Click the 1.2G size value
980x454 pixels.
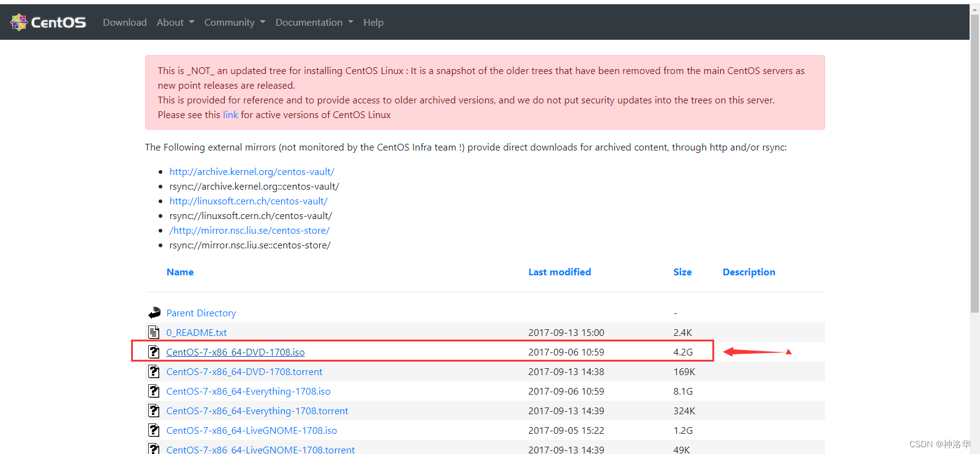[x=683, y=430]
